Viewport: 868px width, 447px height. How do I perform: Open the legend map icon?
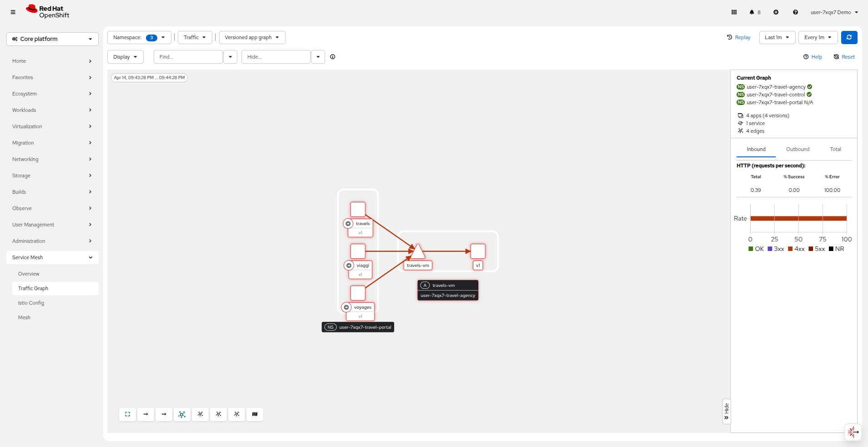pos(255,414)
